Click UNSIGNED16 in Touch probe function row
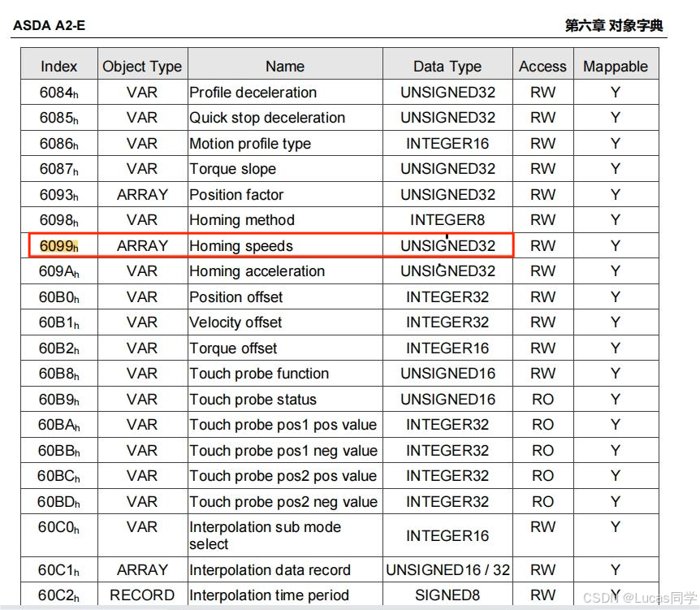This screenshot has height=610, width=700. point(447,374)
